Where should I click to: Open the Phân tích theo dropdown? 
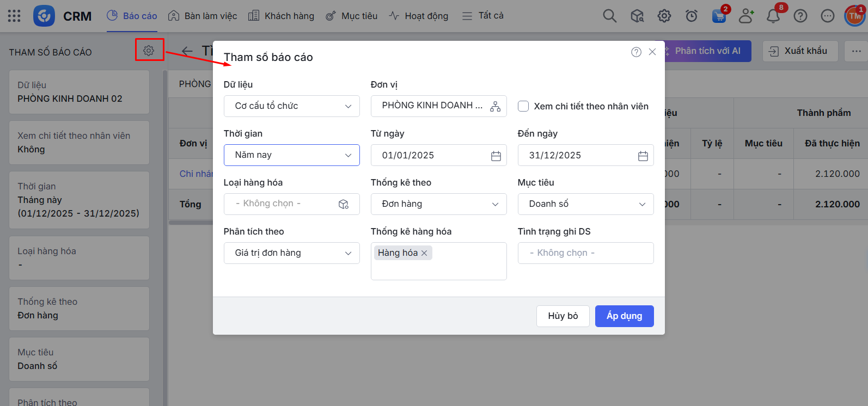tap(291, 253)
